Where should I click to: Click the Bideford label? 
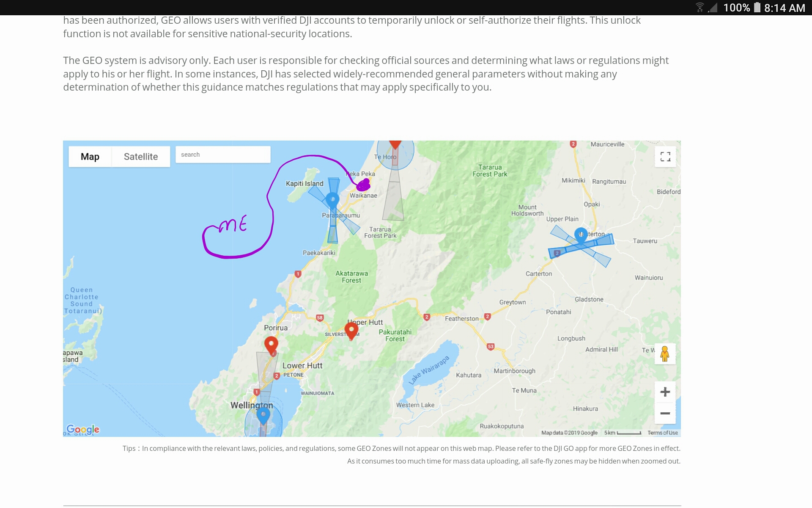point(669,192)
